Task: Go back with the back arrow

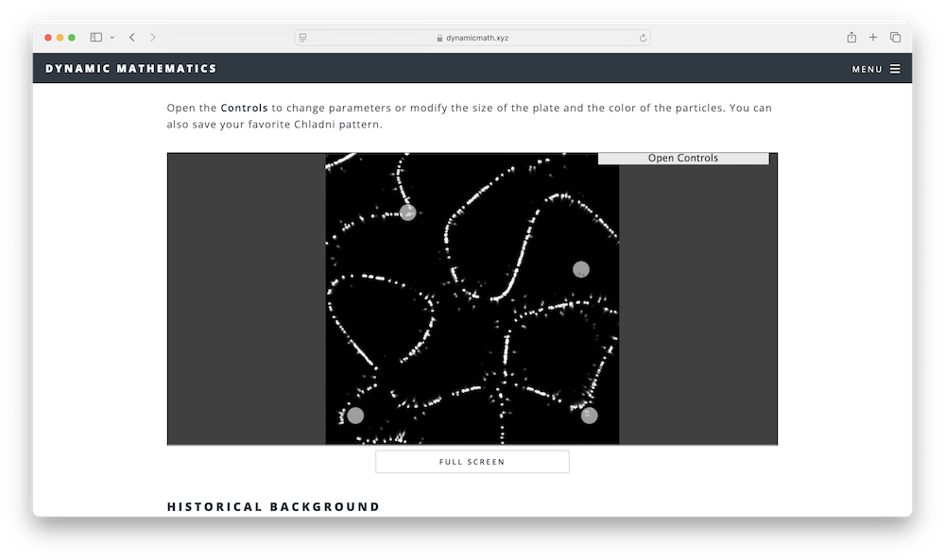Action: (x=132, y=38)
